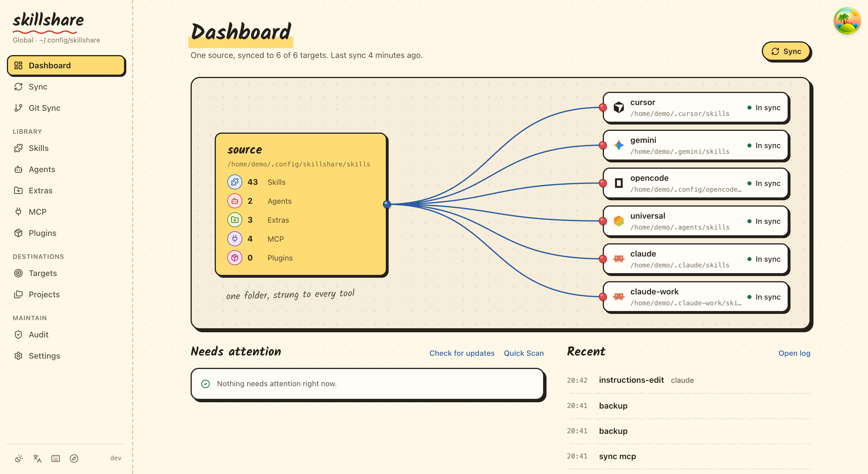The height and width of the screenshot is (474, 868).
Task: Open the Agents library page
Action: coord(66,169)
